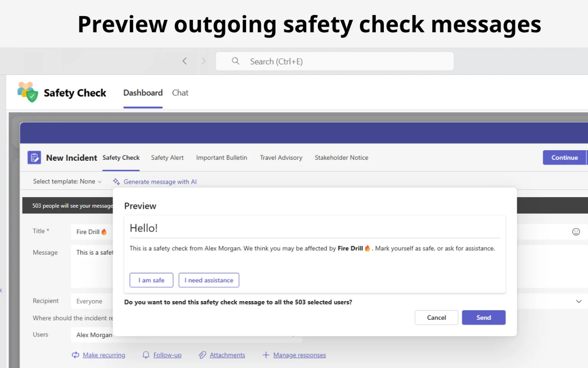Screen dimensions: 588x368
Task: Click the Hello! preview heading
Action: (x=144, y=228)
